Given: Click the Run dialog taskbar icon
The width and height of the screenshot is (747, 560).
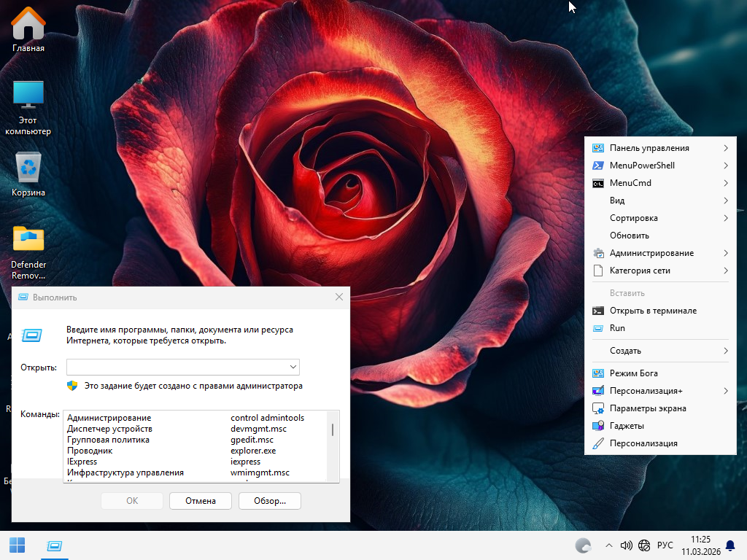Looking at the screenshot, I should [53, 545].
